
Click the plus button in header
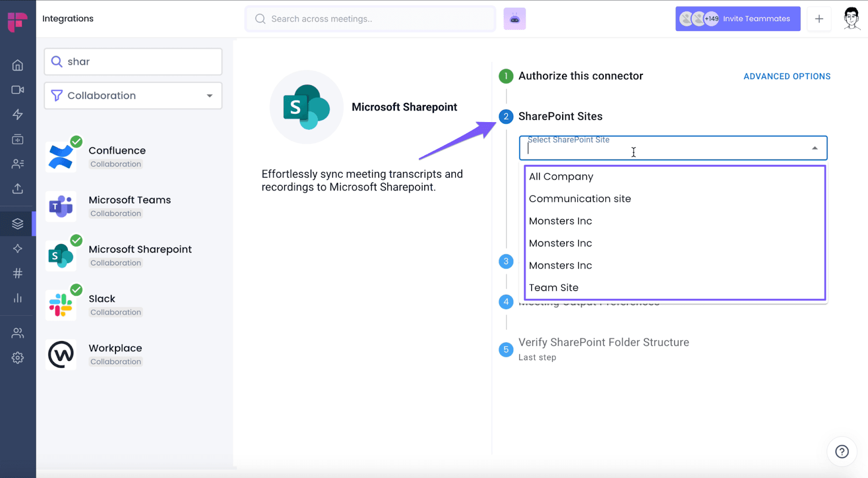(x=819, y=19)
